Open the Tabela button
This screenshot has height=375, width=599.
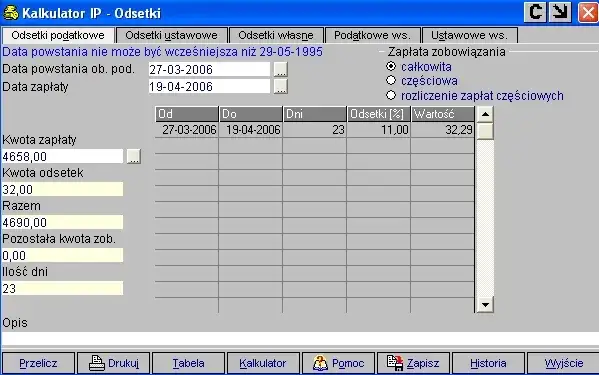pyautogui.click(x=188, y=363)
